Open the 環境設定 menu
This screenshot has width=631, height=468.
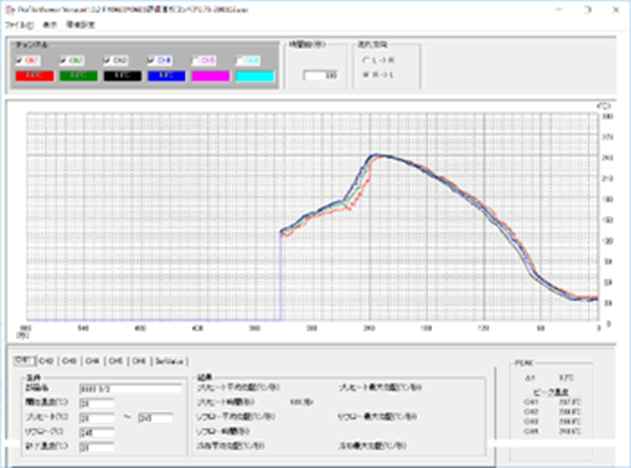pos(80,21)
